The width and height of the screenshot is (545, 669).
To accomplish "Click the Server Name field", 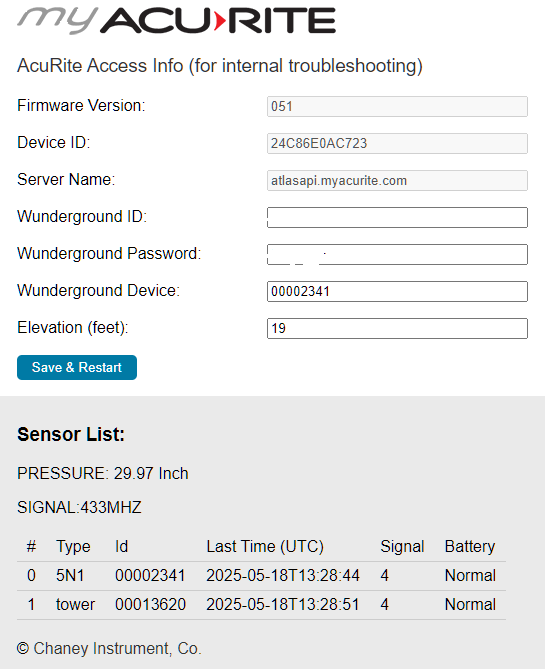I will pyautogui.click(x=397, y=180).
